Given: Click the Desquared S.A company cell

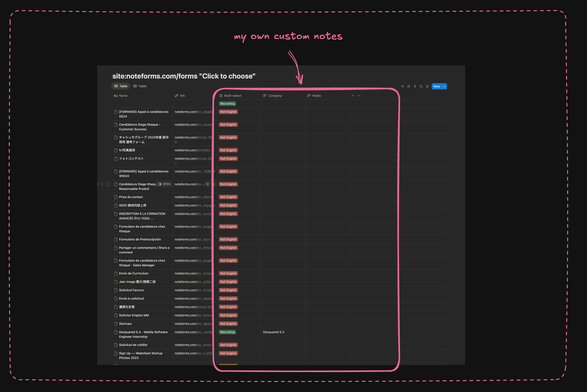Looking at the screenshot, I should pyautogui.click(x=274, y=332).
